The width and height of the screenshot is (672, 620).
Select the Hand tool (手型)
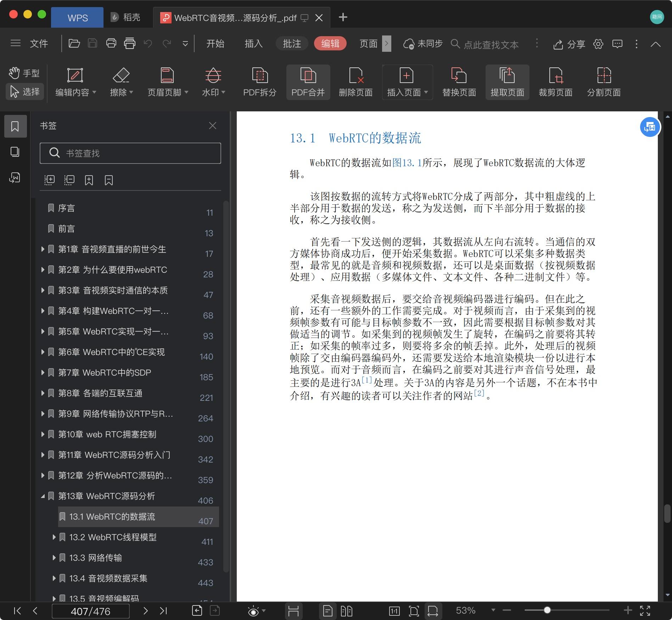[x=24, y=73]
